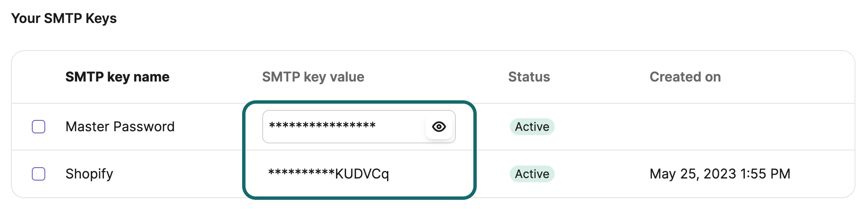868x209 pixels.
Task: Tick the Shopify row checkbox
Action: pos(39,174)
